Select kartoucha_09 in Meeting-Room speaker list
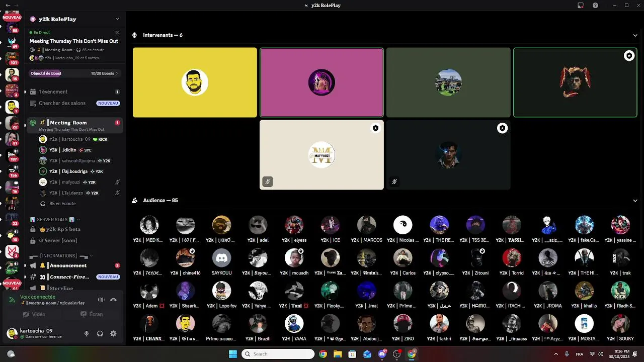 pyautogui.click(x=79, y=139)
